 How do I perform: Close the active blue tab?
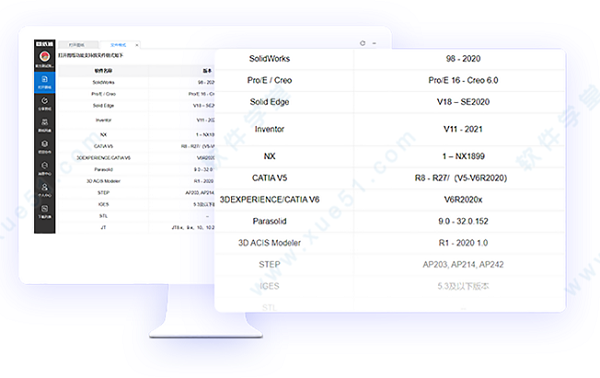[x=137, y=45]
